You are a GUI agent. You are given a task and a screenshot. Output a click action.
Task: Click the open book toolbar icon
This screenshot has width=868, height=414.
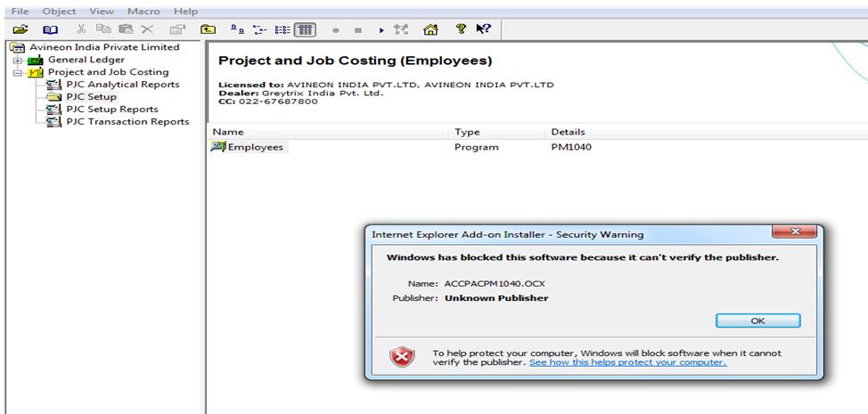click(51, 30)
